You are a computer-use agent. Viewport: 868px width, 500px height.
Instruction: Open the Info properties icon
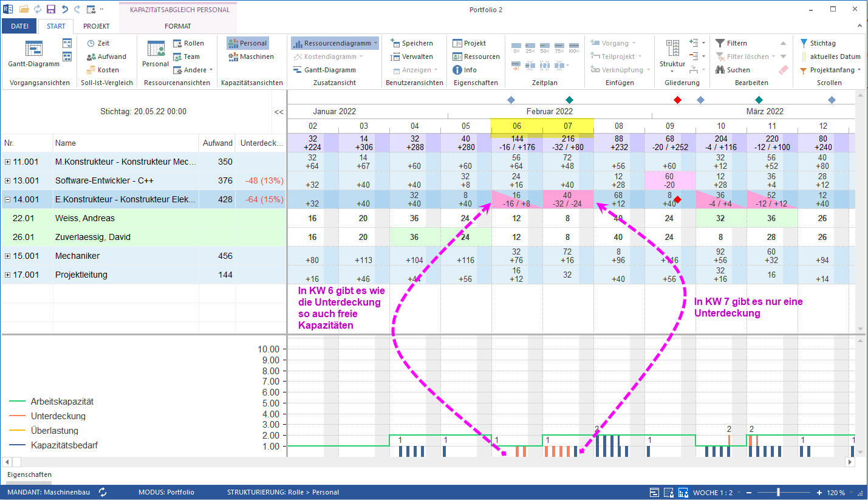(457, 70)
